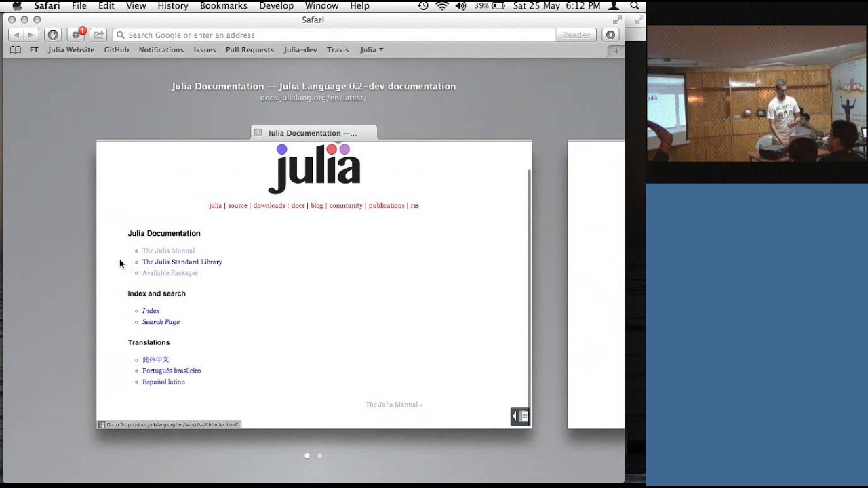This screenshot has height=488, width=868.
Task: Open the volume control in menu bar
Action: [x=460, y=5]
